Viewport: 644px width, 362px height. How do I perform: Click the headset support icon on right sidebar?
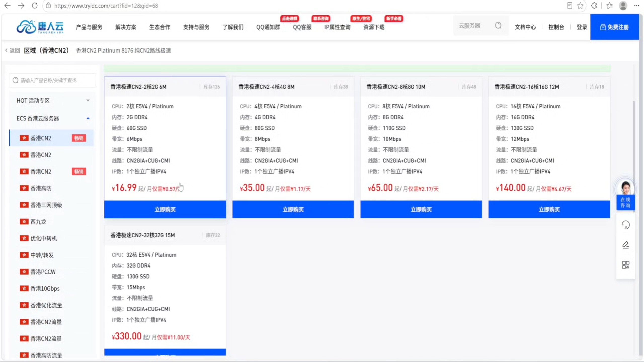click(x=626, y=225)
